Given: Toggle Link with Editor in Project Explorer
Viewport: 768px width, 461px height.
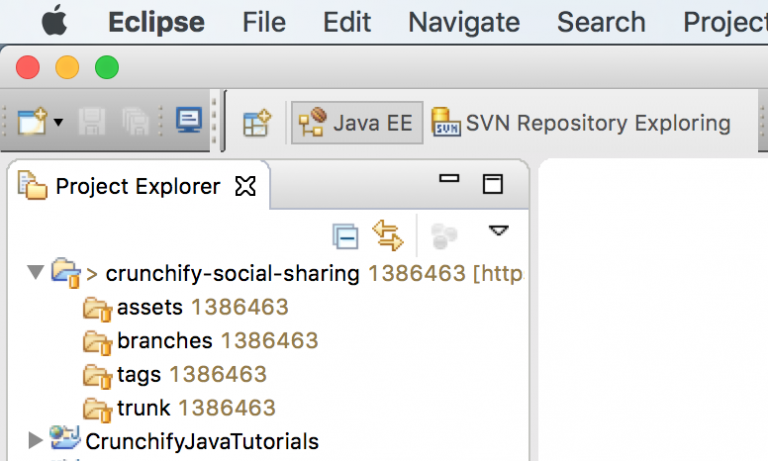Looking at the screenshot, I should [387, 236].
